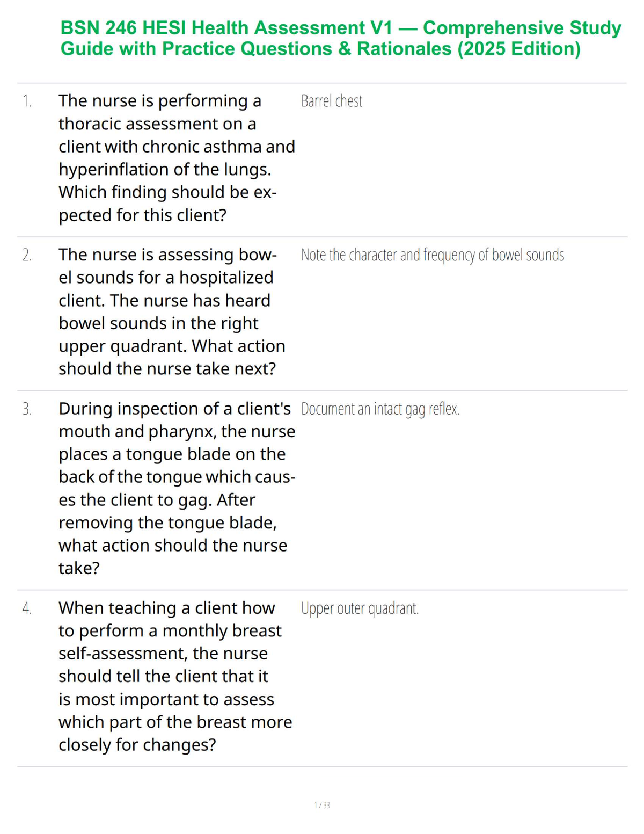This screenshot has width=644, height=834.
Task: Click the tongue blade gag question text
Action: 177,488
